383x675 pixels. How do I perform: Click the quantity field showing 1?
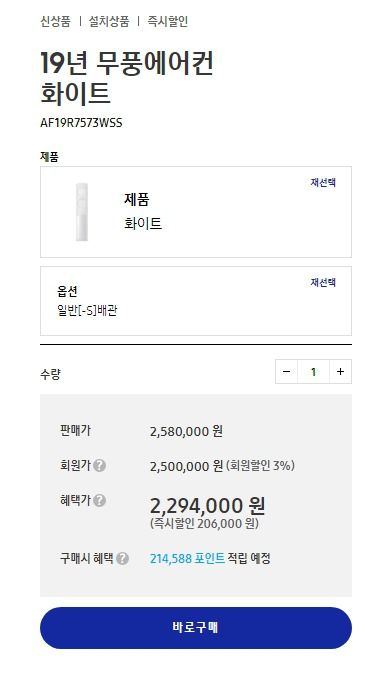click(x=313, y=372)
